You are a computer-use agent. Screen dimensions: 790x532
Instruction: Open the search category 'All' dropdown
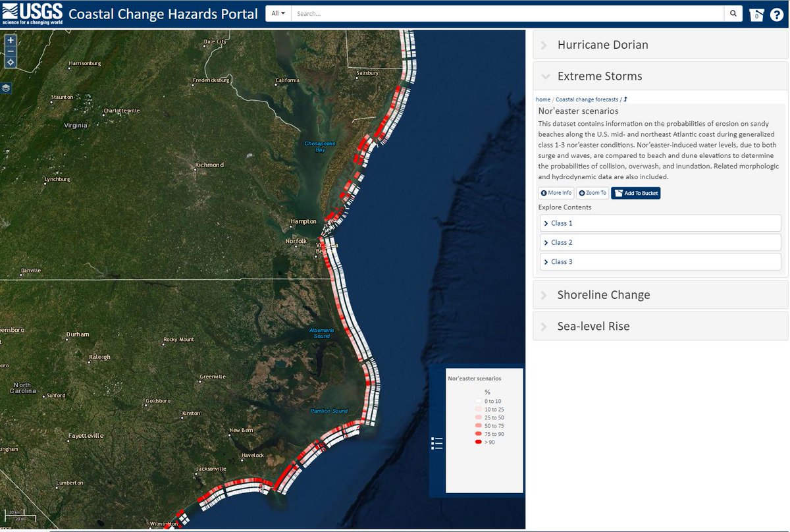click(278, 13)
